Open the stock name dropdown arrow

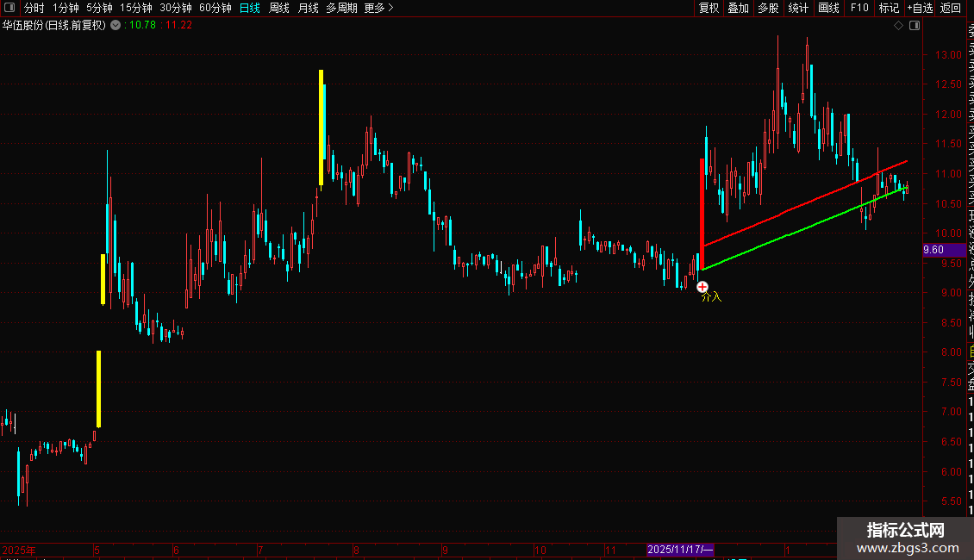coord(116,26)
